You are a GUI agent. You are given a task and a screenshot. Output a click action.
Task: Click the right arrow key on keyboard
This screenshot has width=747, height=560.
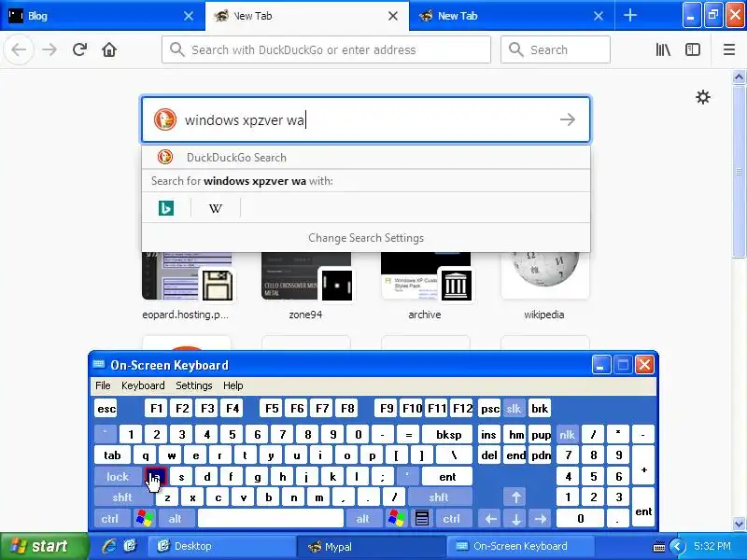[541, 518]
